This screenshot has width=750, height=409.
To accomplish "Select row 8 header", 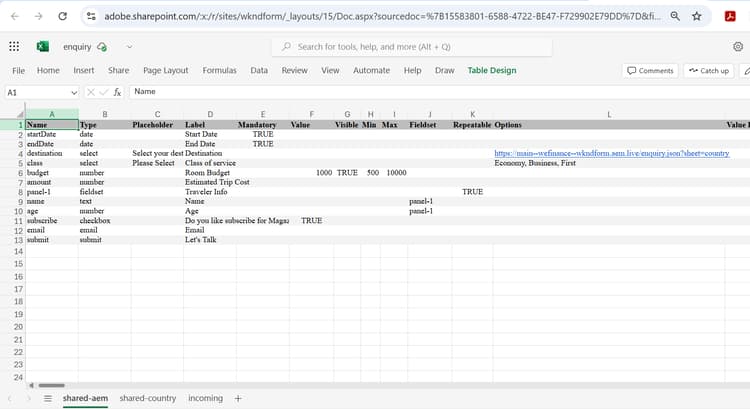I will (x=12, y=192).
